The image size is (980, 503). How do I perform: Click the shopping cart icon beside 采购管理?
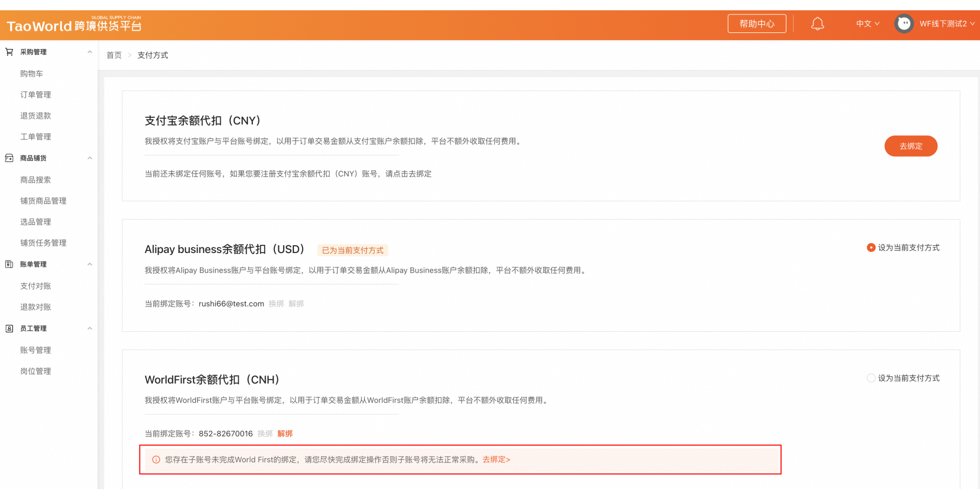[9, 51]
